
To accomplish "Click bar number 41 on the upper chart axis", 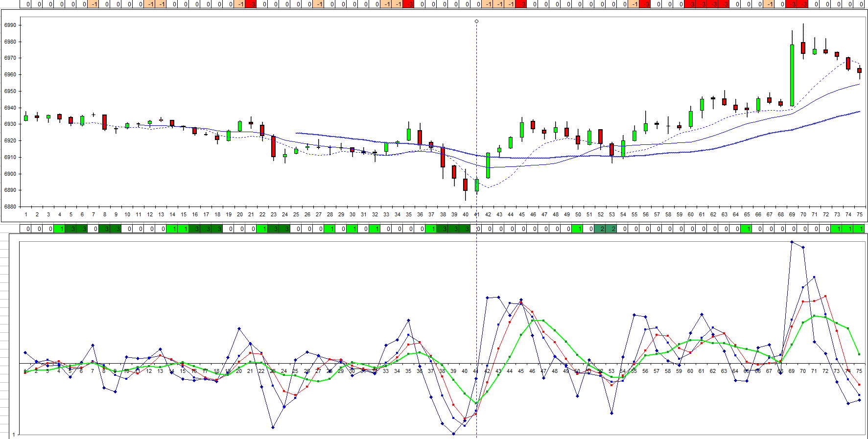I will click(x=476, y=214).
